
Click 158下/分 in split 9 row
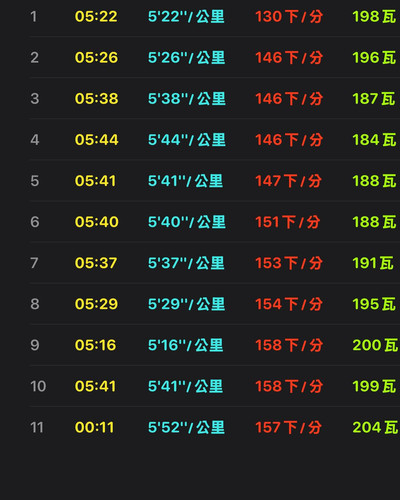click(289, 345)
